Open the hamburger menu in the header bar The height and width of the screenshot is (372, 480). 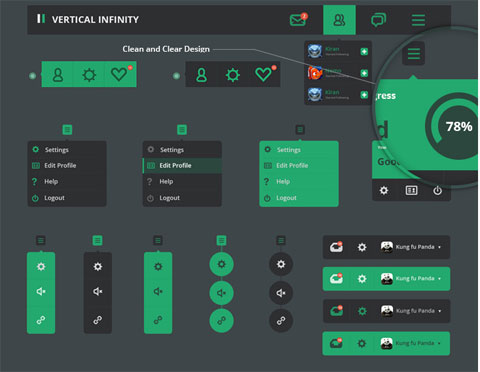(x=418, y=20)
